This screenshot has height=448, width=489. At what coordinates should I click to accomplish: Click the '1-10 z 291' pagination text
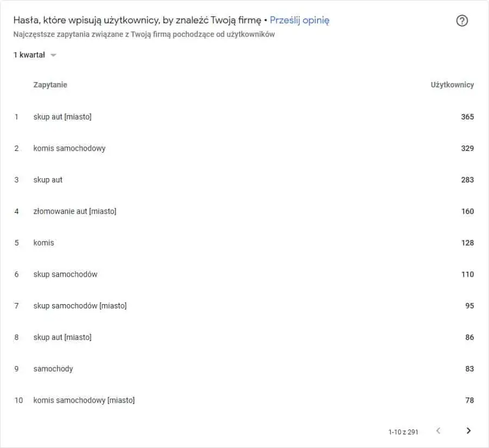403,432
